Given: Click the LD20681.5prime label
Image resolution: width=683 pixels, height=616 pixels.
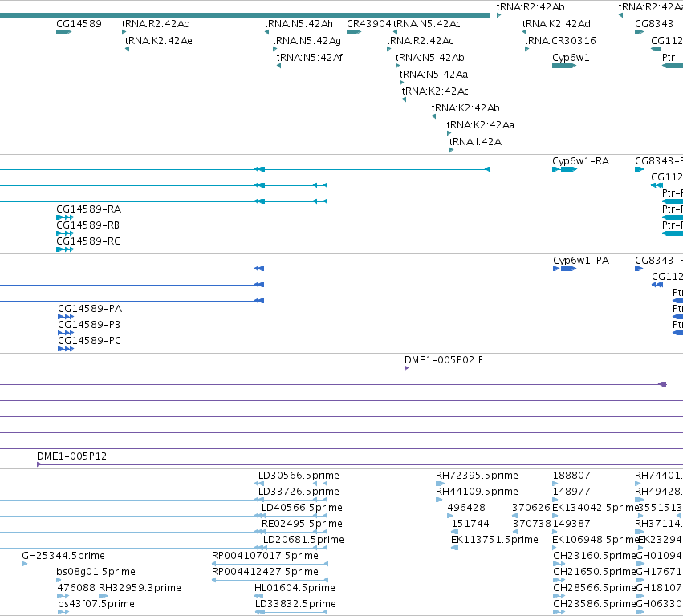Looking at the screenshot, I should (x=303, y=541).
